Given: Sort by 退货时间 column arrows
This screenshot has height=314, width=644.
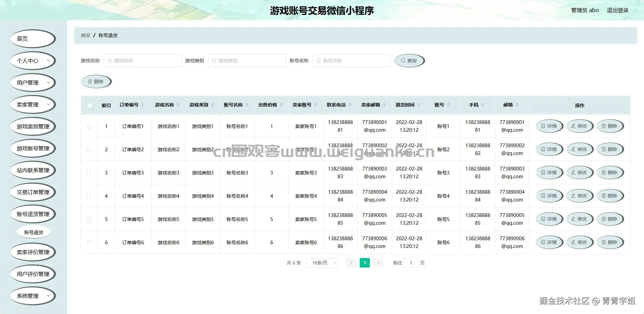Looking at the screenshot, I should click(x=419, y=105).
